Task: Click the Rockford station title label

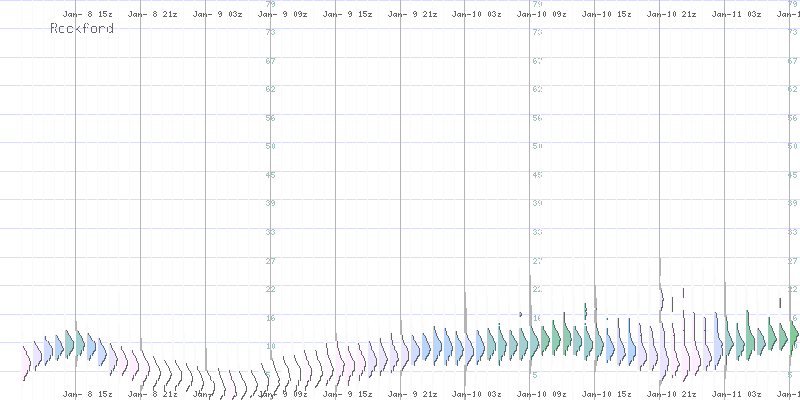Action: coord(81,29)
